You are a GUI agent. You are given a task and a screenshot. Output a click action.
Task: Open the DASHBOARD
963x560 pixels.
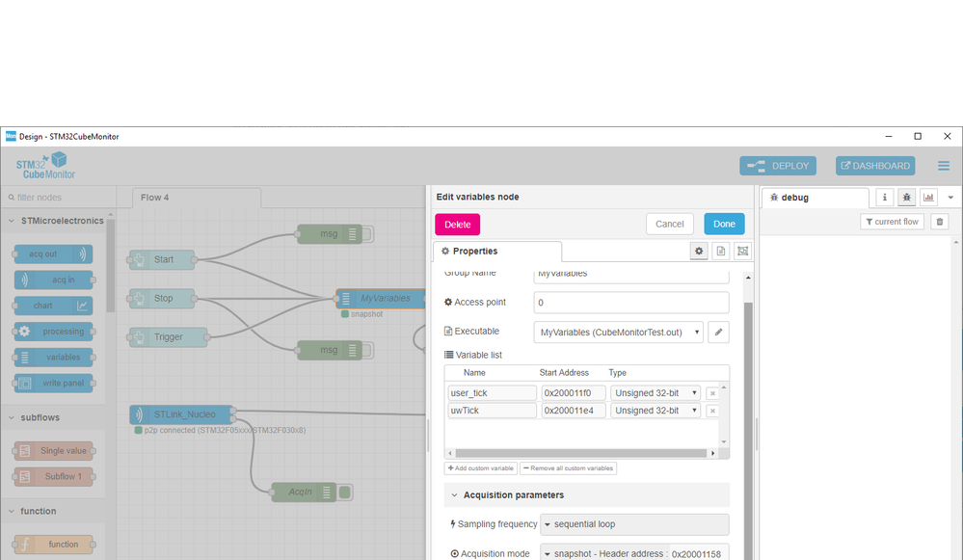click(875, 166)
